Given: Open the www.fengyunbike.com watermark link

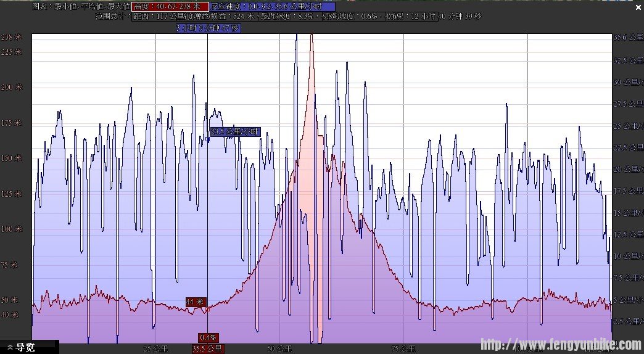Looking at the screenshot, I should (560, 345).
